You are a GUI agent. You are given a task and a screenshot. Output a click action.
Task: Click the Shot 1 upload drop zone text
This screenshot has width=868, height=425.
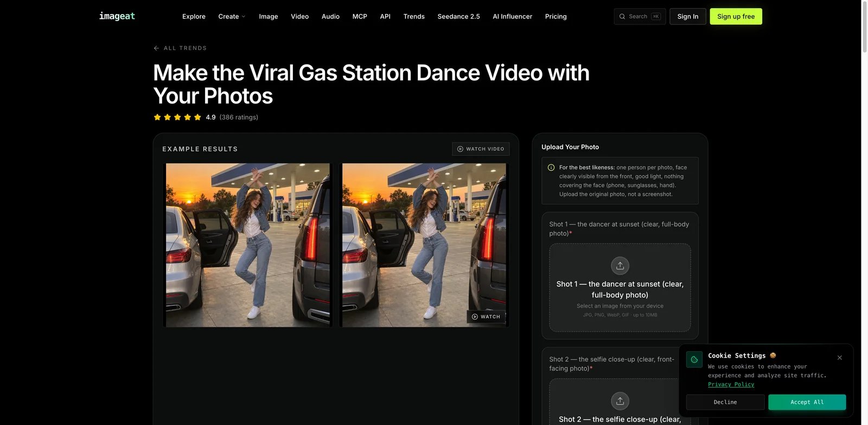pyautogui.click(x=620, y=289)
